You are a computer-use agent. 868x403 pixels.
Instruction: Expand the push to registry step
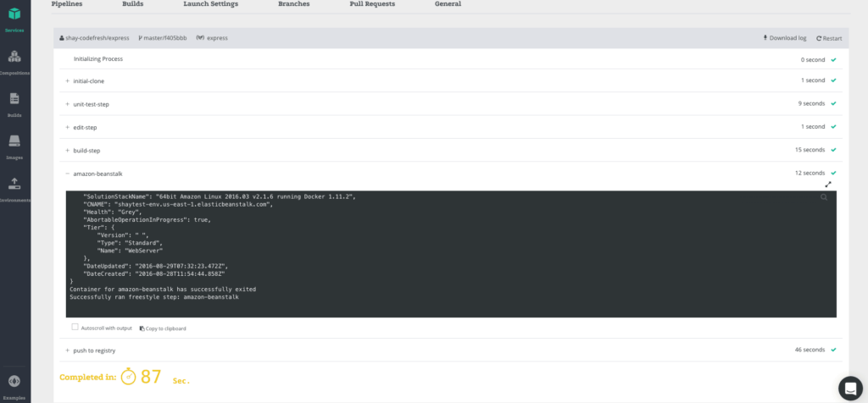point(67,350)
